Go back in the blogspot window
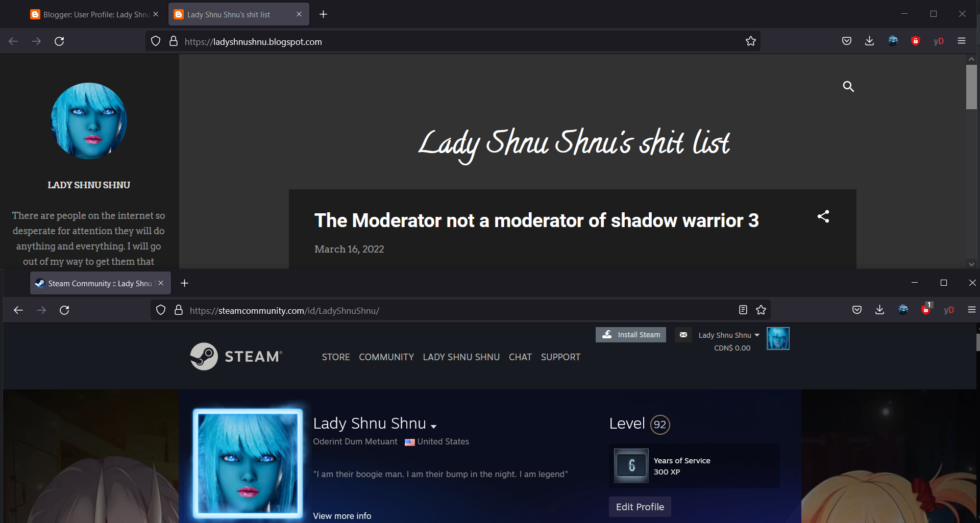This screenshot has height=523, width=980. tap(13, 41)
